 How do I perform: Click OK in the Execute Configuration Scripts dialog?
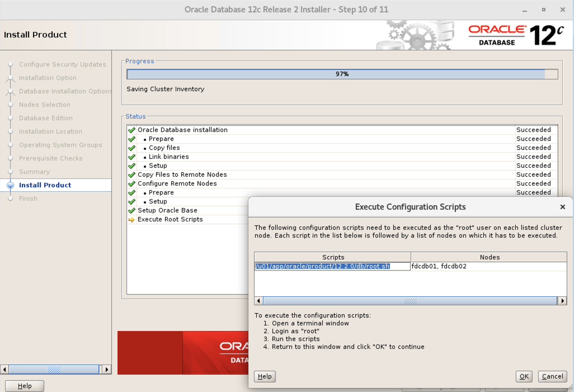524,376
